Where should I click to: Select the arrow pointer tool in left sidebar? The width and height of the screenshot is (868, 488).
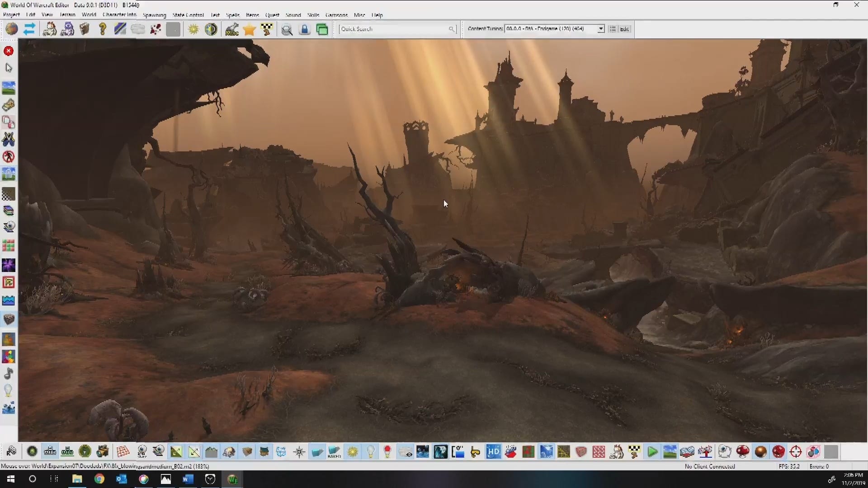point(9,68)
